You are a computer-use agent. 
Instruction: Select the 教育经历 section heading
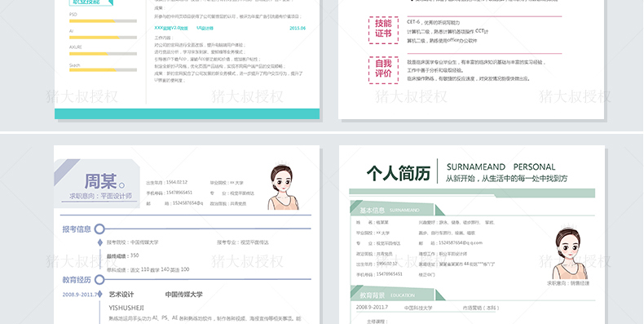77,280
